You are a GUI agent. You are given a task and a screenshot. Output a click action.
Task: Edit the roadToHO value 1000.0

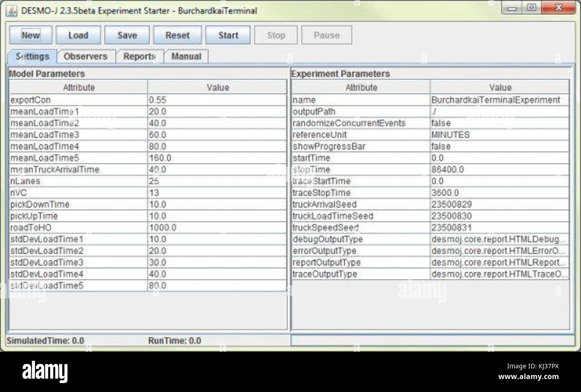217,228
